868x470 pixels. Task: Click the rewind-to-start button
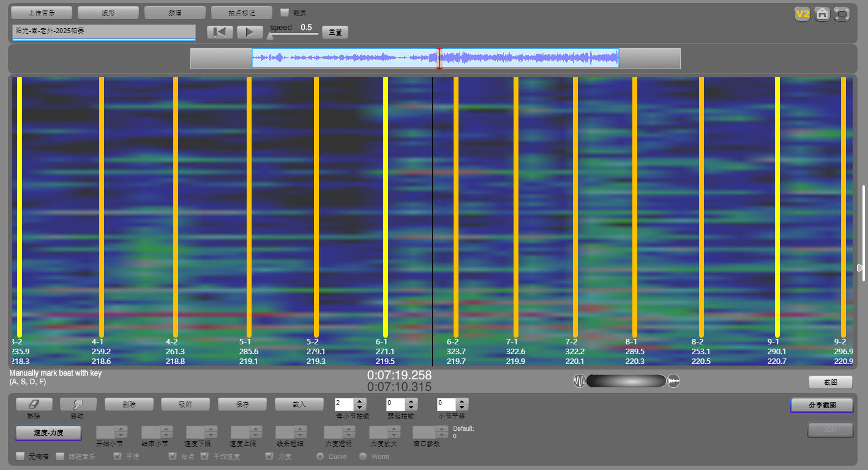tap(220, 32)
